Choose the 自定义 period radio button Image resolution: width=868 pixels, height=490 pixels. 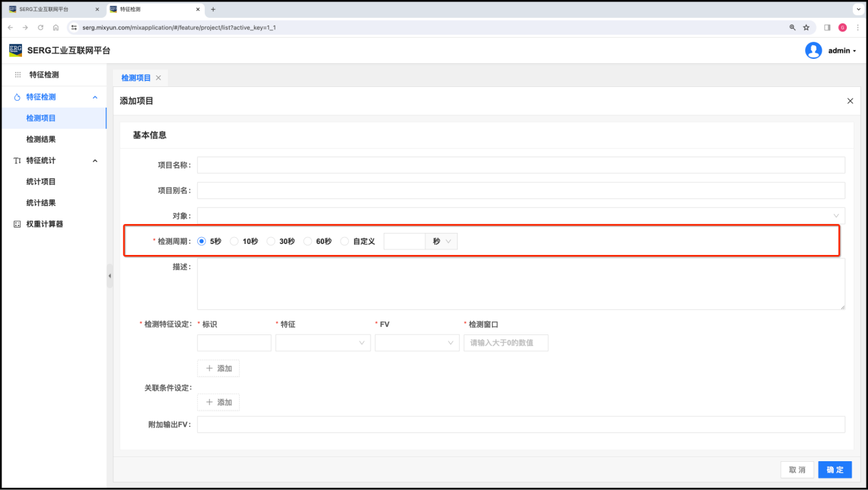coord(345,241)
